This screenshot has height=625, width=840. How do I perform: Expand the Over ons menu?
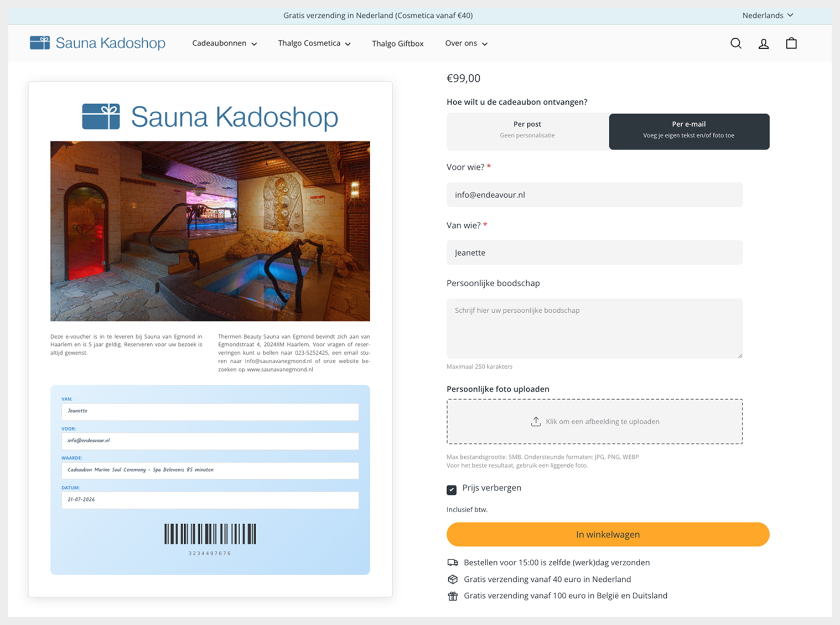click(466, 43)
